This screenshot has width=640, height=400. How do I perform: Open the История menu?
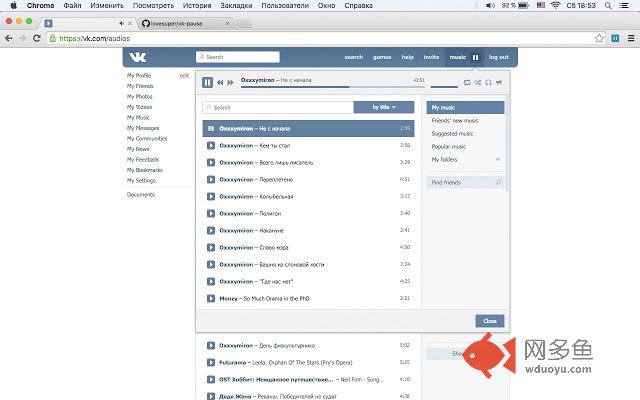pyautogui.click(x=197, y=6)
